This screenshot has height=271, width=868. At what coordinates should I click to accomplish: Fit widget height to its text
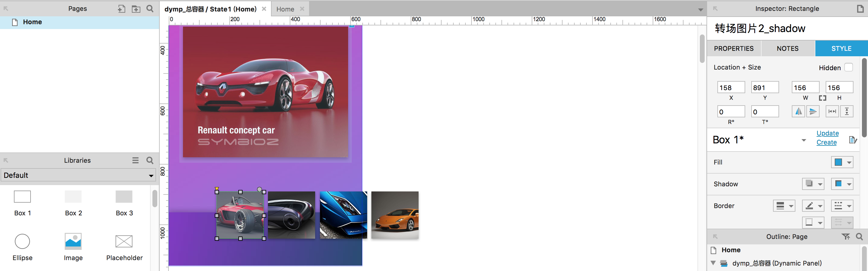tap(847, 111)
